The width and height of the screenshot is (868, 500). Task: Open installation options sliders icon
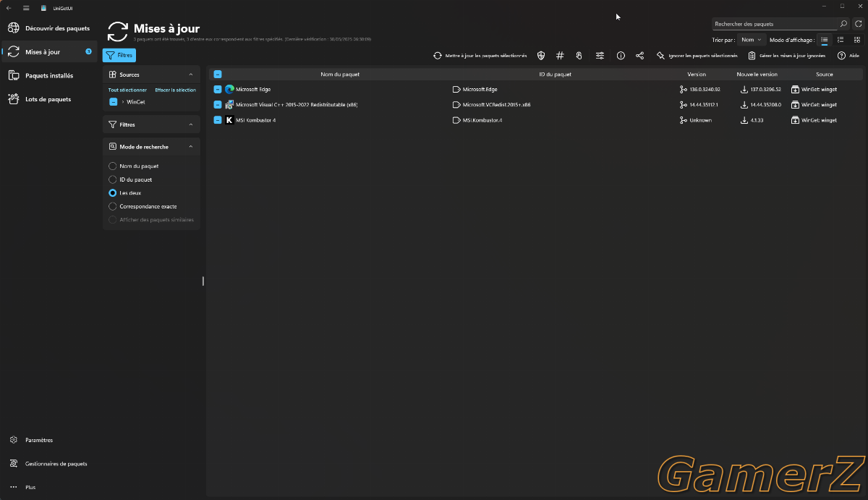pos(600,56)
